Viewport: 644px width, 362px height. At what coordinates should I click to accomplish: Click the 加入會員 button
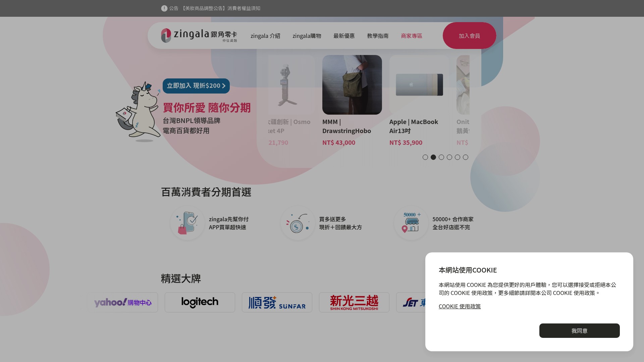[x=469, y=36]
